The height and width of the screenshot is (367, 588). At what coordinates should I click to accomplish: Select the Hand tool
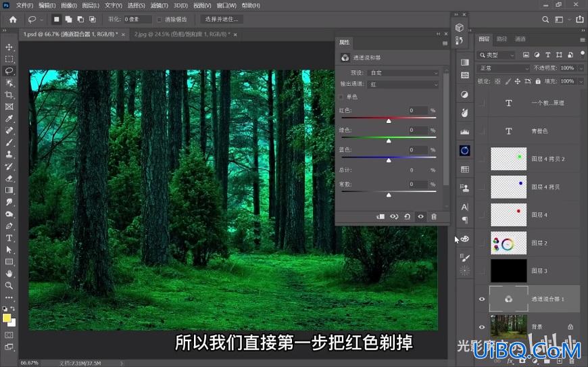pyautogui.click(x=9, y=274)
